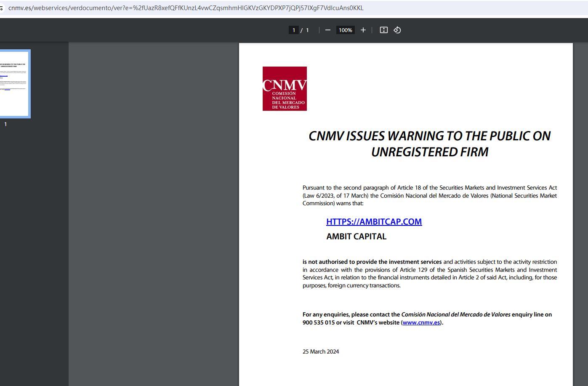Open site information icon in address bar

pos(2,8)
